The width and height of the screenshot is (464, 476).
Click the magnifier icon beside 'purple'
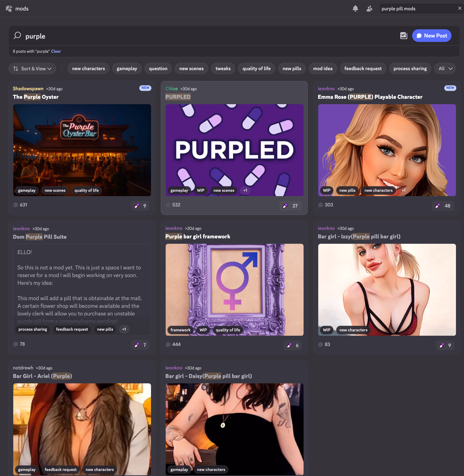pos(17,36)
